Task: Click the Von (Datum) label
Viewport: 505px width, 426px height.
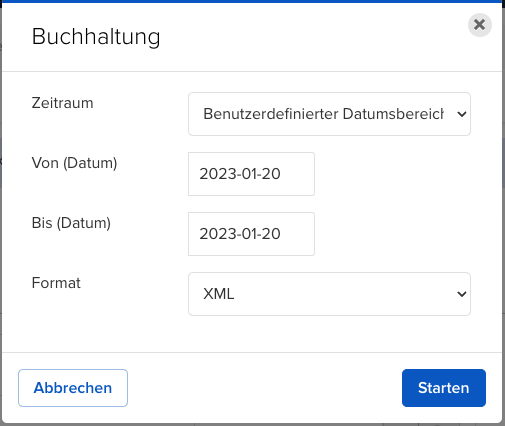Action: [74, 163]
